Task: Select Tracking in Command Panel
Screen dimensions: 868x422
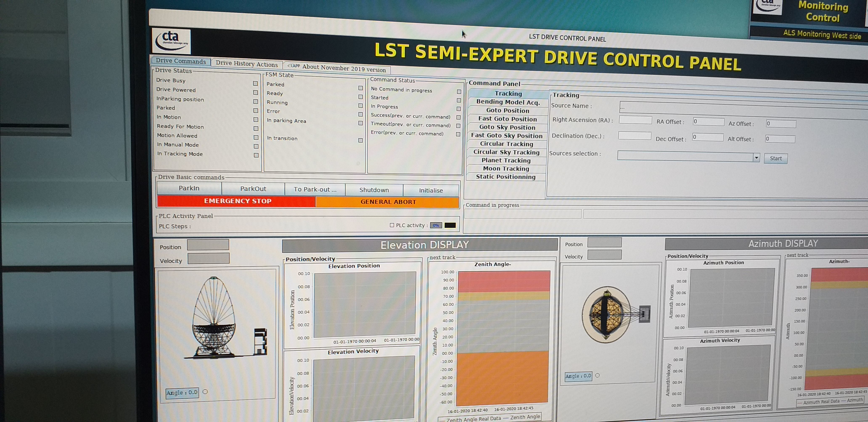Action: point(508,94)
